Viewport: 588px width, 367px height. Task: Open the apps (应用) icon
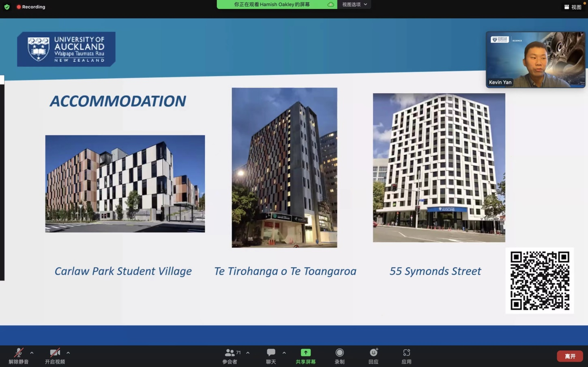coord(406,353)
